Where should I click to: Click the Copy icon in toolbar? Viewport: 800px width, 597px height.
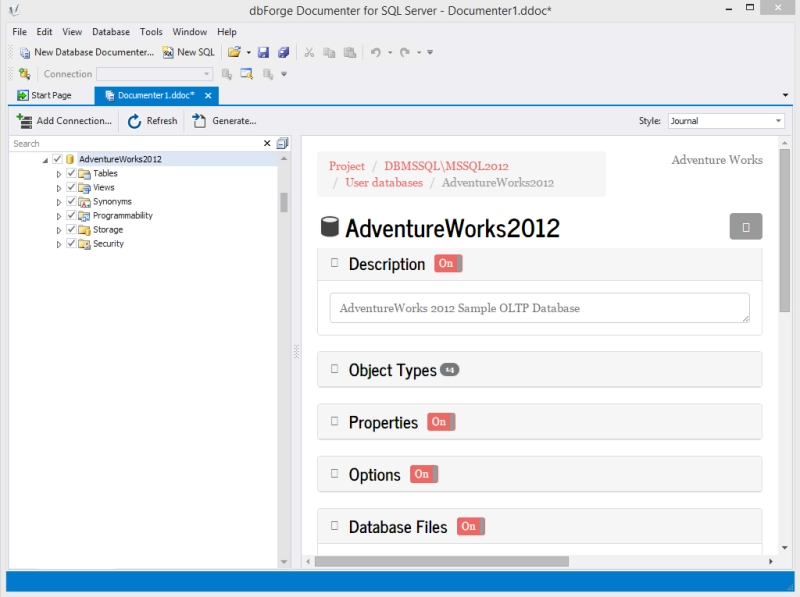point(329,52)
